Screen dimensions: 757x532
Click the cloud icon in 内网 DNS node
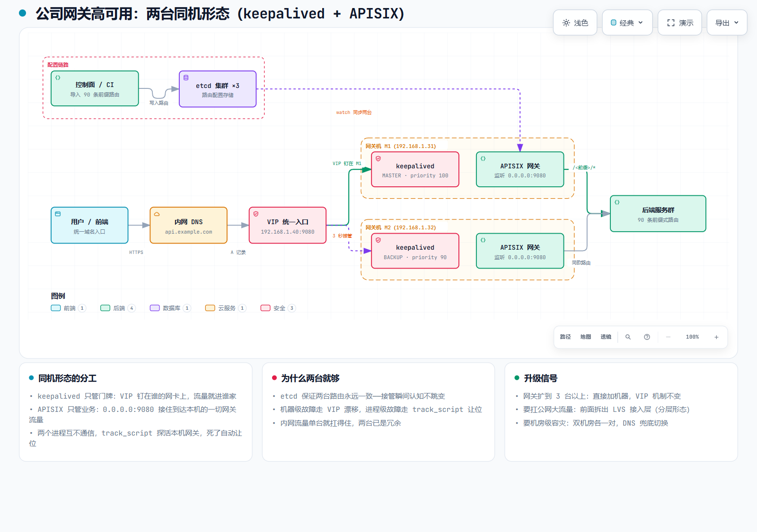(157, 214)
